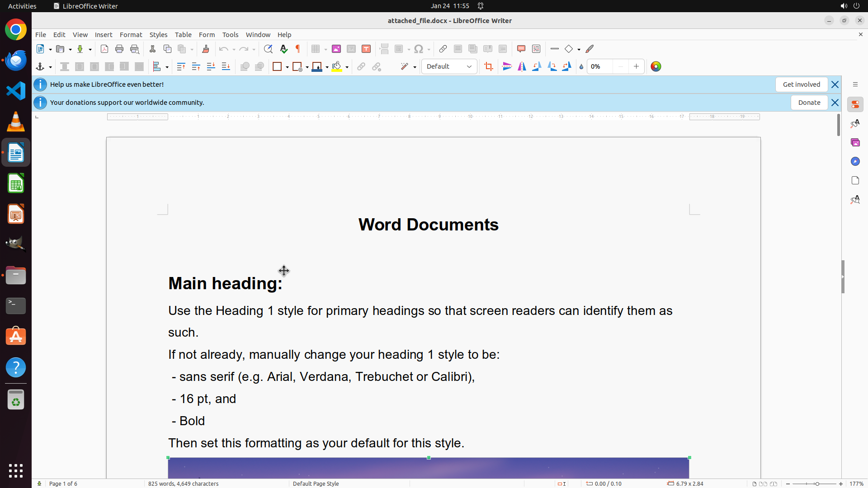The image size is (868, 488).
Task: Click the Clone Formatting paintbrush
Action: click(206, 49)
